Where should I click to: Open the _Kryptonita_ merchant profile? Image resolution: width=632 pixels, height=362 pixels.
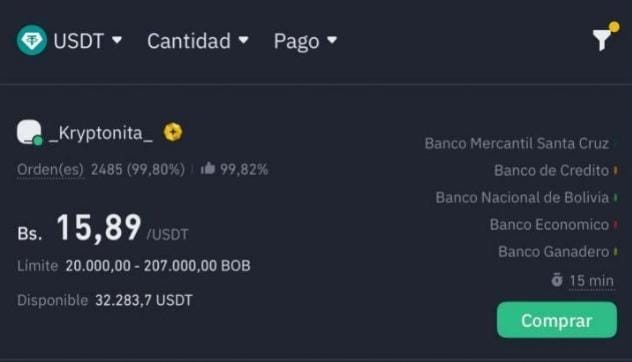pyautogui.click(x=101, y=133)
